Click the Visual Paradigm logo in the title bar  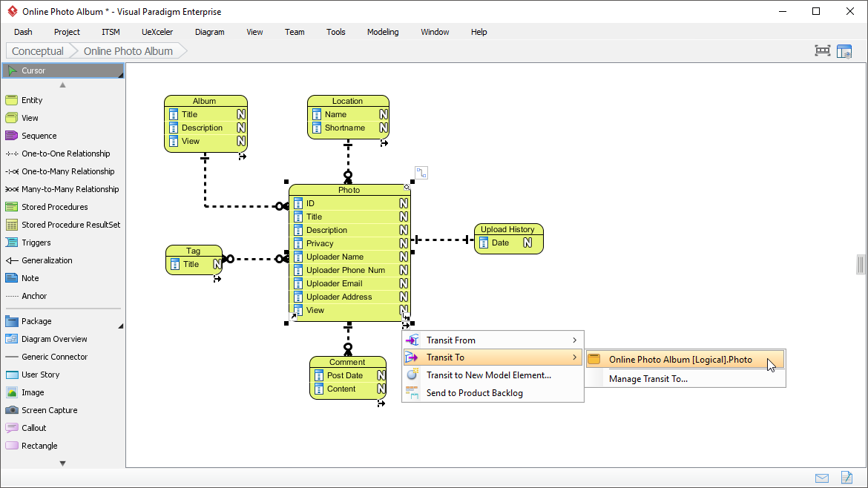(12, 11)
